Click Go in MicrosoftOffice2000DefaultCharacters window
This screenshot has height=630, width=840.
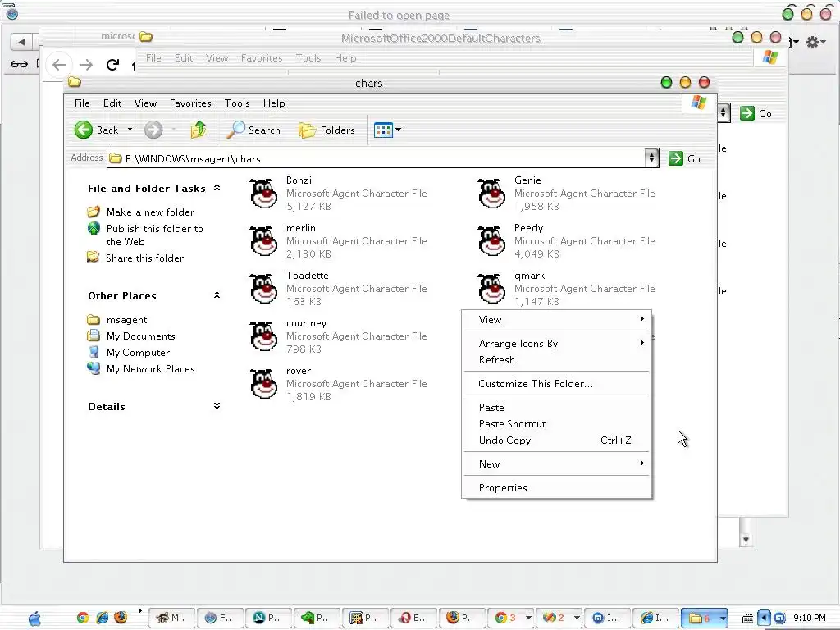[x=756, y=113]
